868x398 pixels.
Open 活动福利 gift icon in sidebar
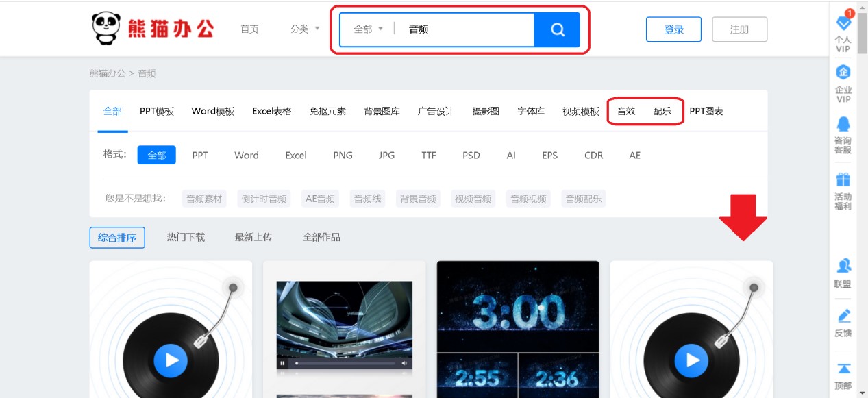[x=843, y=184]
